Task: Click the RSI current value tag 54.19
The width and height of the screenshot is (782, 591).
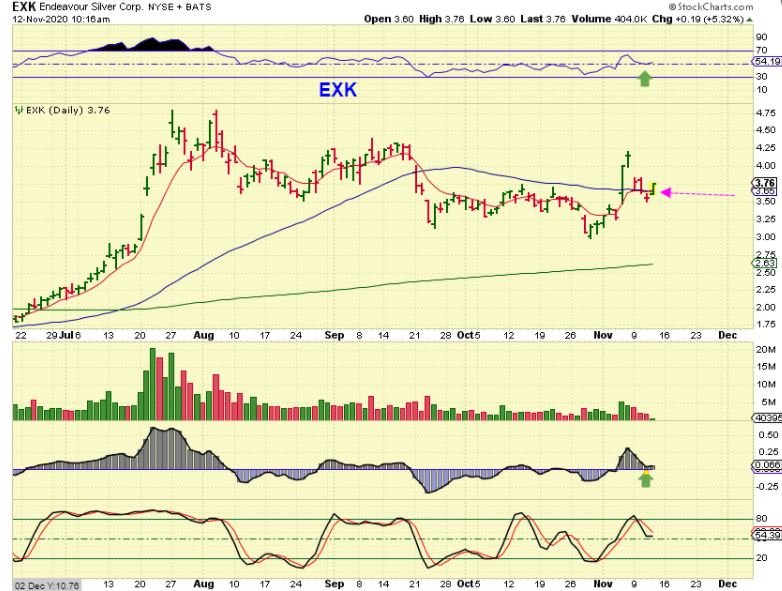Action: pyautogui.click(x=768, y=61)
